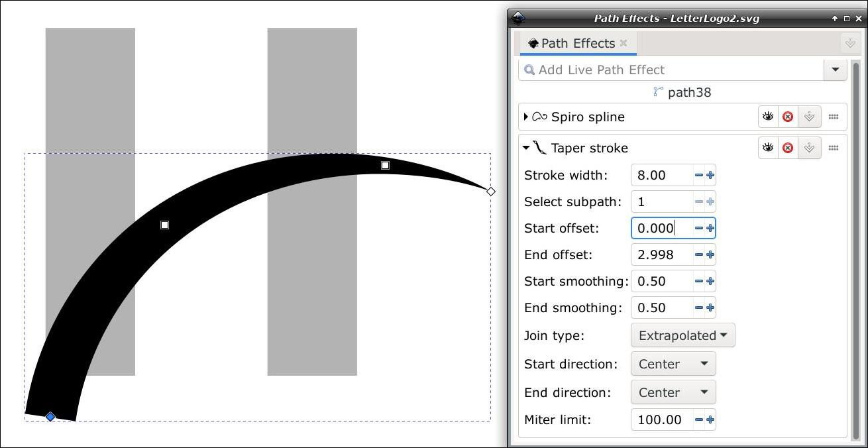868x448 pixels.
Task: Select the white diamond end offset handle
Action: click(491, 192)
